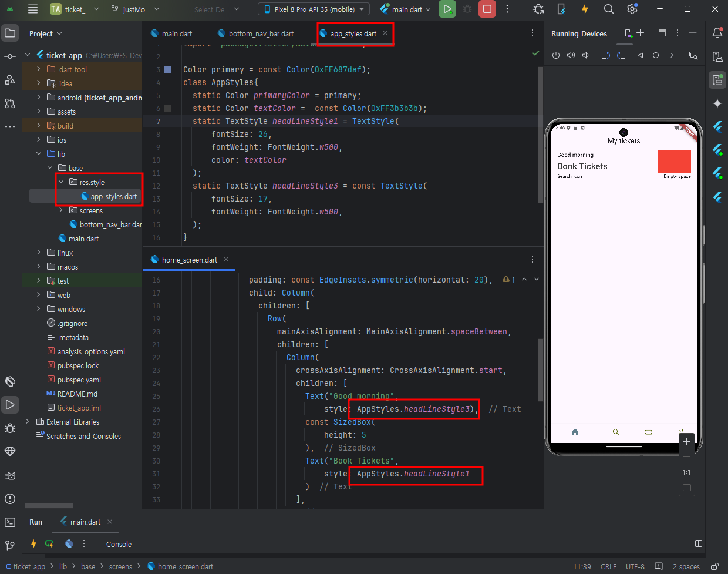Zoom in emulator with plus button
Viewport: 728px width, 574px height.
pos(687,442)
